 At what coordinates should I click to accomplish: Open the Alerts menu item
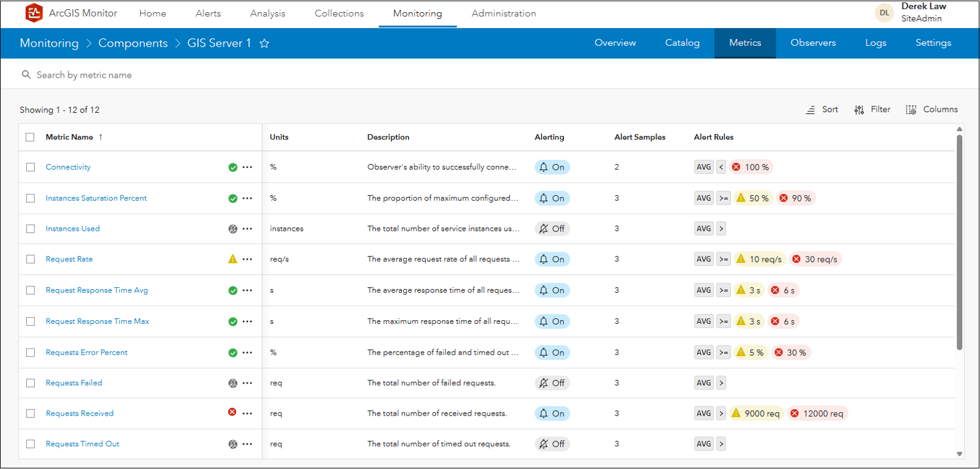[x=208, y=13]
